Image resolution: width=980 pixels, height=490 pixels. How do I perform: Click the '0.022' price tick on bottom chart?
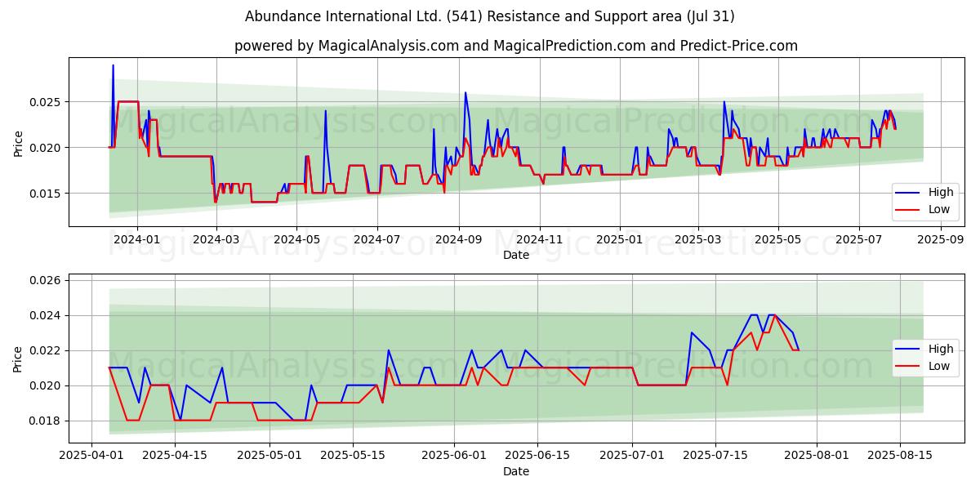47,350
